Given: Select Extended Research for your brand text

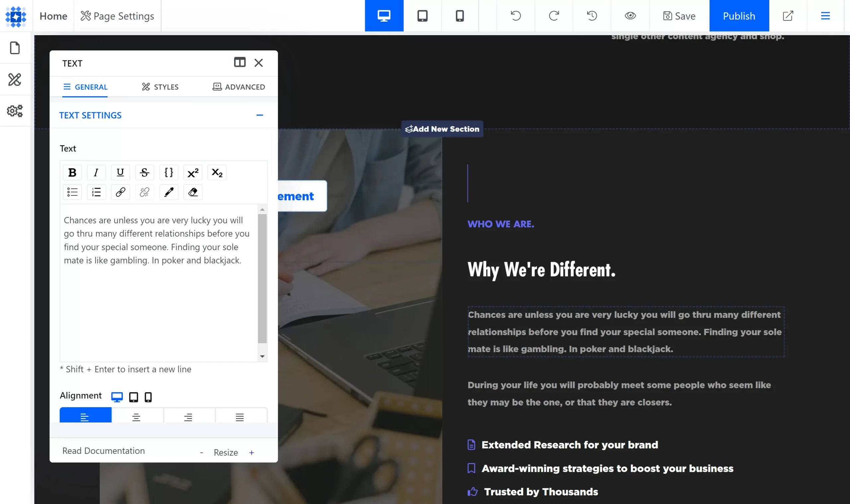Looking at the screenshot, I should (570, 445).
